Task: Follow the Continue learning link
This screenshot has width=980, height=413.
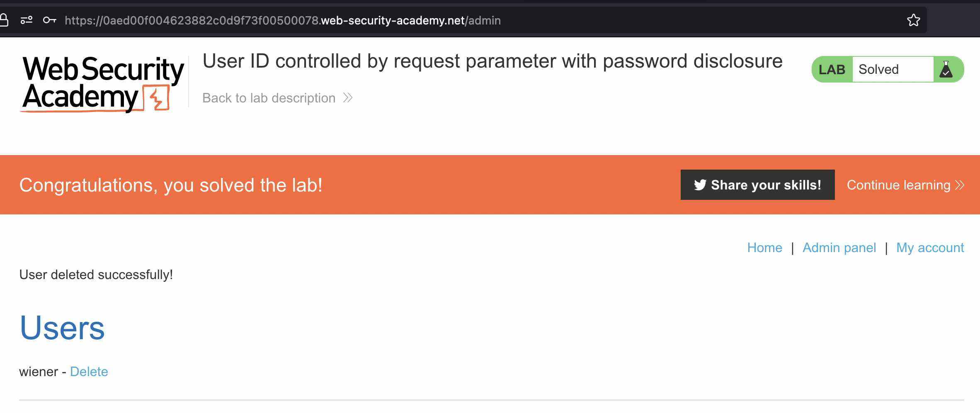Action: click(x=898, y=185)
